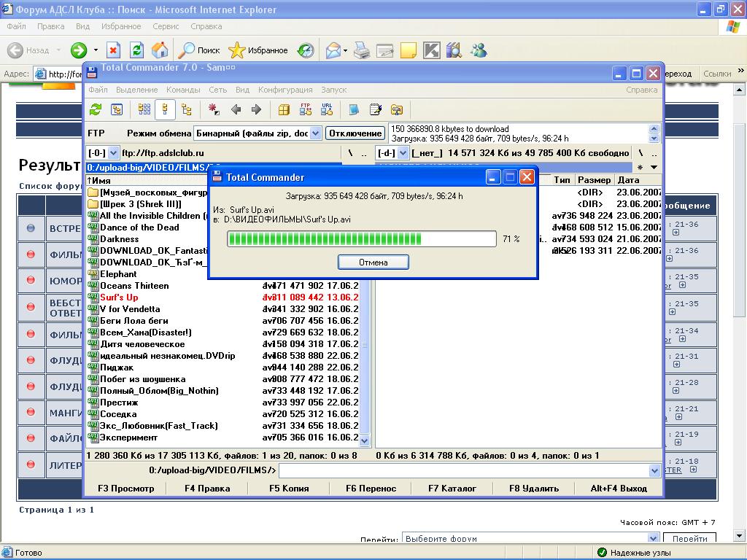Open the Избранное menu in Internet Explorer
The height and width of the screenshot is (560, 747).
click(121, 26)
